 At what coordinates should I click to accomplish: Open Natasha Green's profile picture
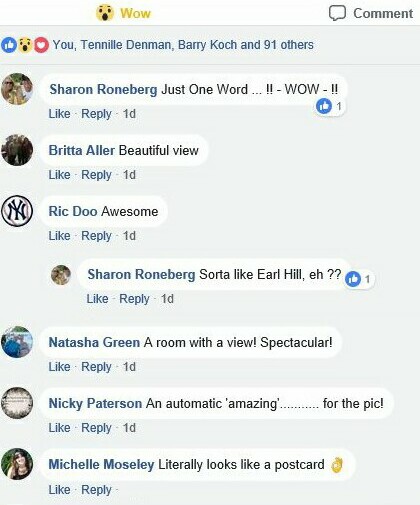pyautogui.click(x=17, y=342)
